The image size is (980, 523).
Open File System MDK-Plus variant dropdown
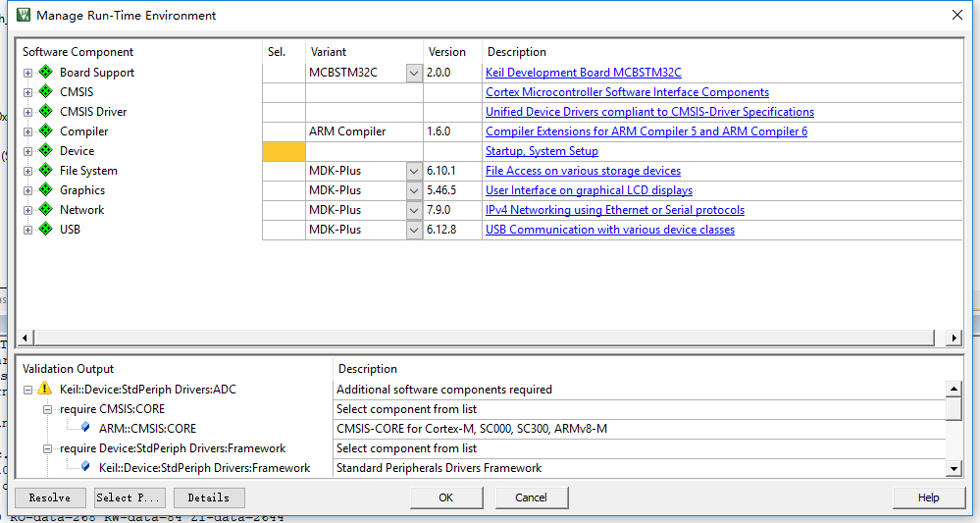pos(414,171)
